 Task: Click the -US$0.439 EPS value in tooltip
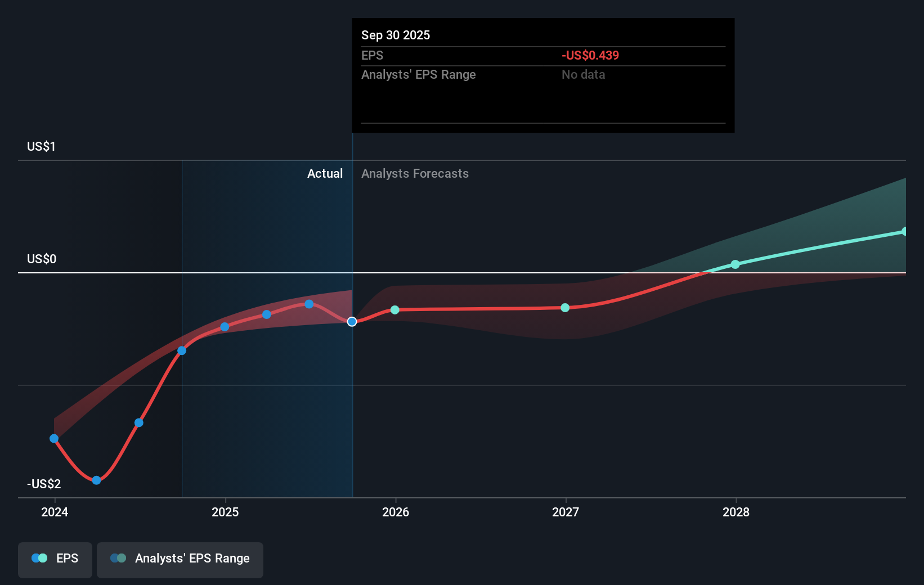(x=590, y=55)
